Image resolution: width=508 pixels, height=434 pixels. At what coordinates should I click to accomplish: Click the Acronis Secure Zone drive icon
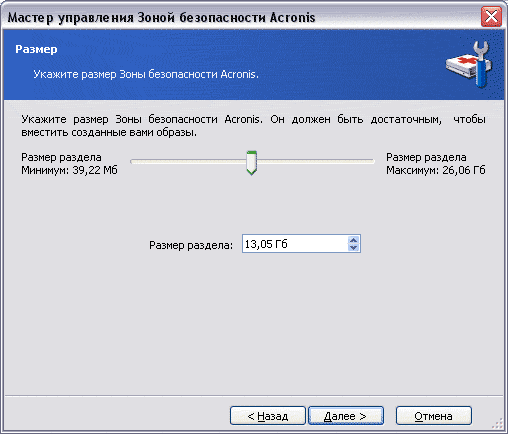coord(469,64)
